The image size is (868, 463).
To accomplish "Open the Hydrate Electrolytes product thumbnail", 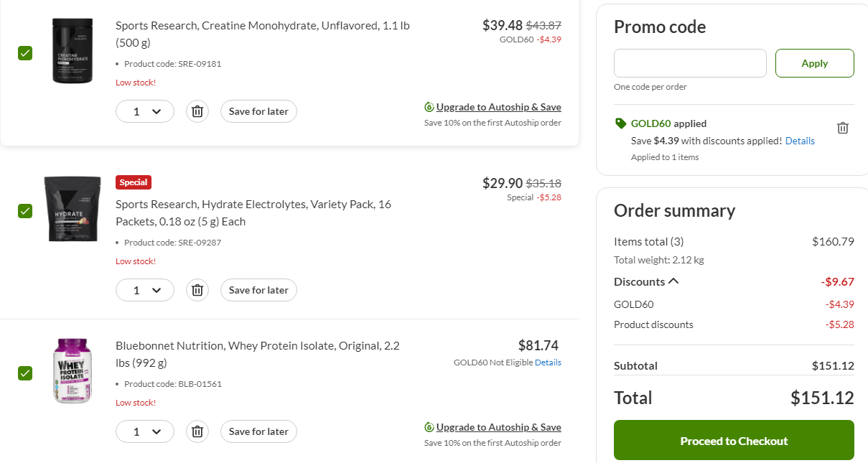I will [71, 208].
